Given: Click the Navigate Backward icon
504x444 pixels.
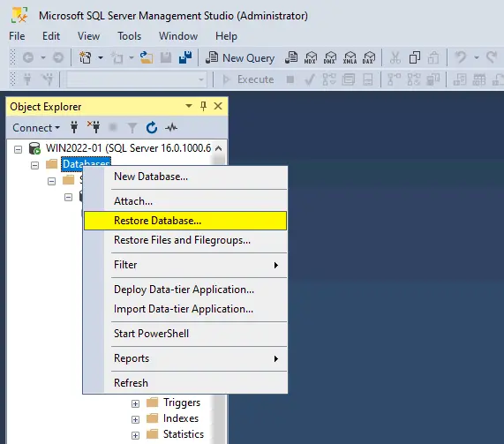Looking at the screenshot, I should click(28, 58).
